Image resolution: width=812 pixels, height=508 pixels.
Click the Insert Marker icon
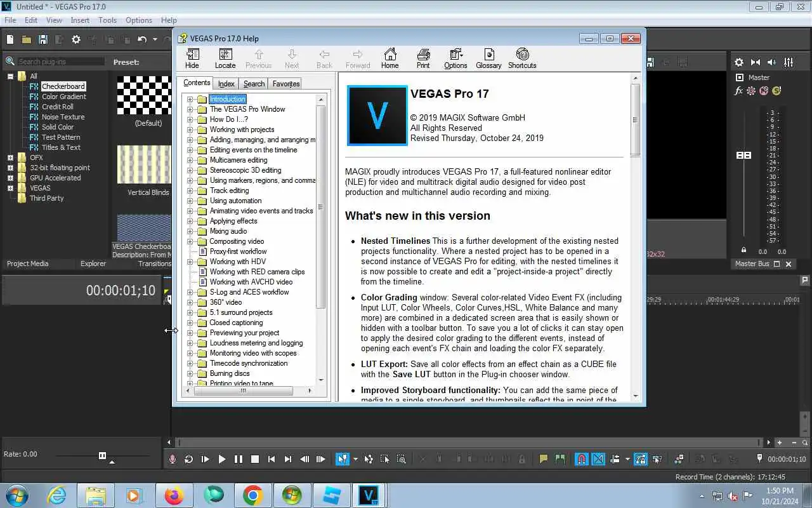coord(544,459)
